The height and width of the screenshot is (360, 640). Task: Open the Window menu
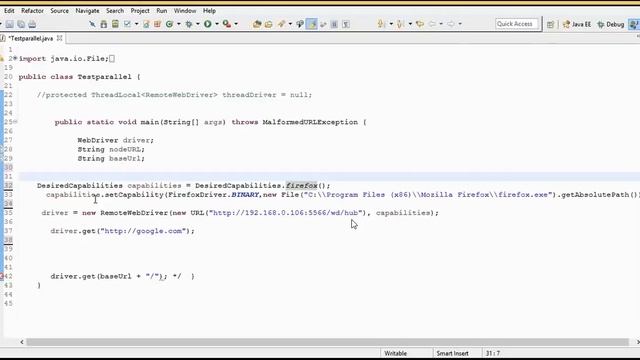point(185,11)
